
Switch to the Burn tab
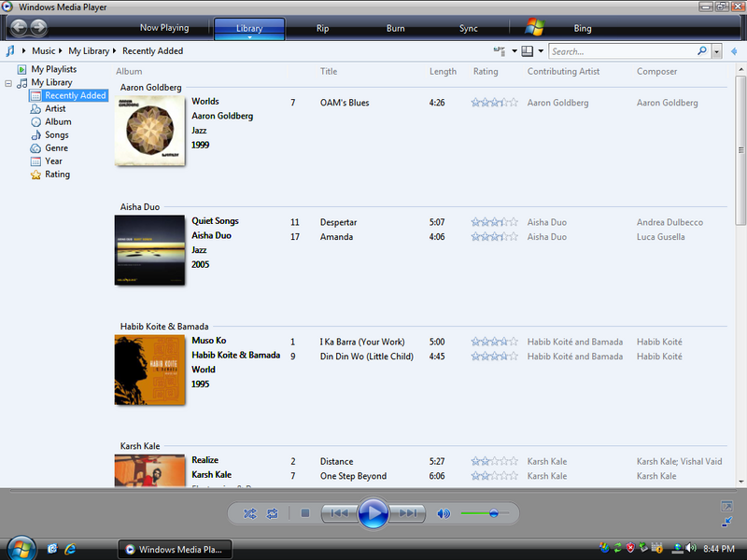(395, 28)
